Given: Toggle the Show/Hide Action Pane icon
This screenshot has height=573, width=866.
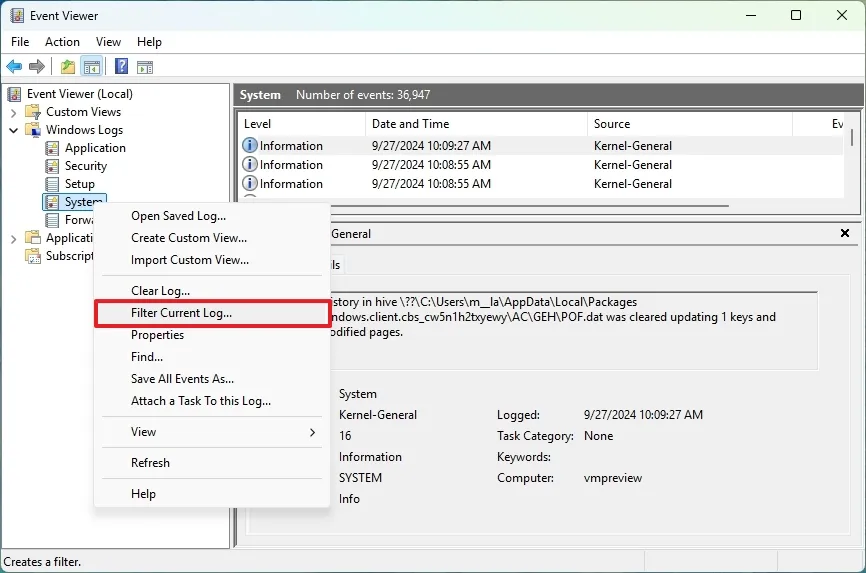Looking at the screenshot, I should pyautogui.click(x=145, y=67).
